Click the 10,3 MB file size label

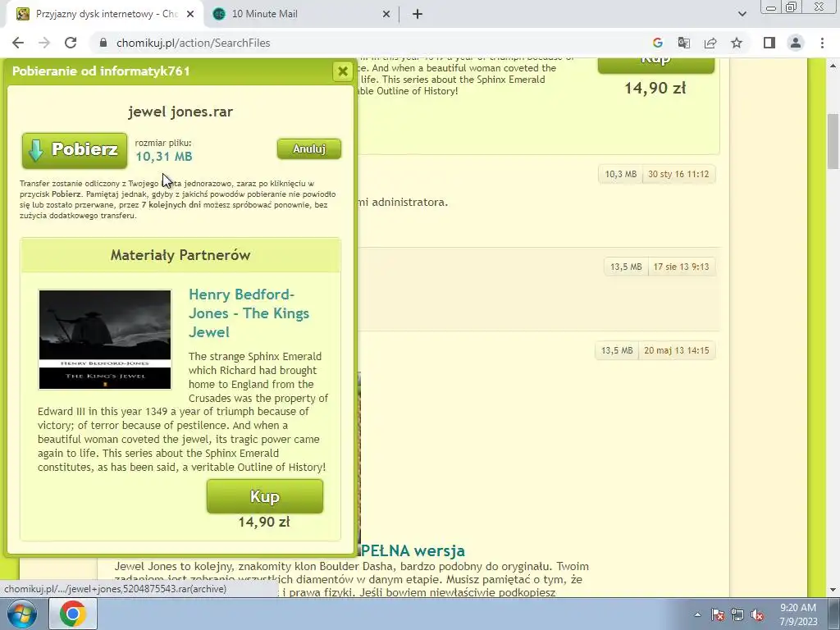pos(620,174)
